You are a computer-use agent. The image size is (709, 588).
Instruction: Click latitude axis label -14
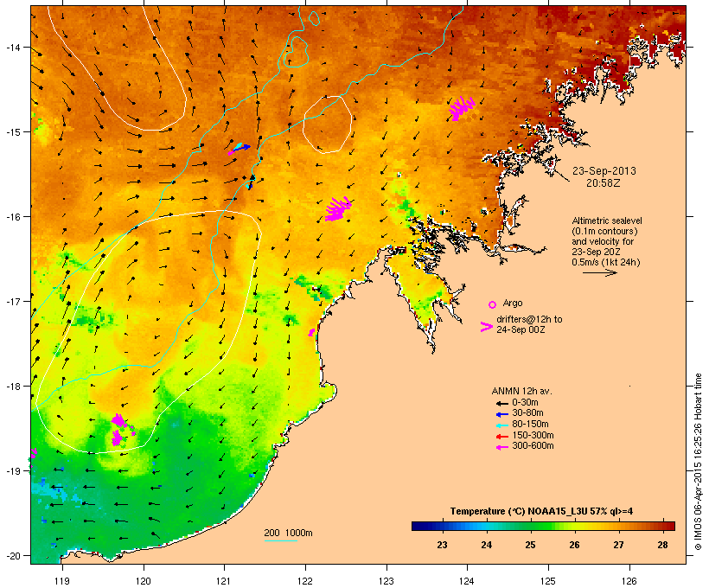12,47
